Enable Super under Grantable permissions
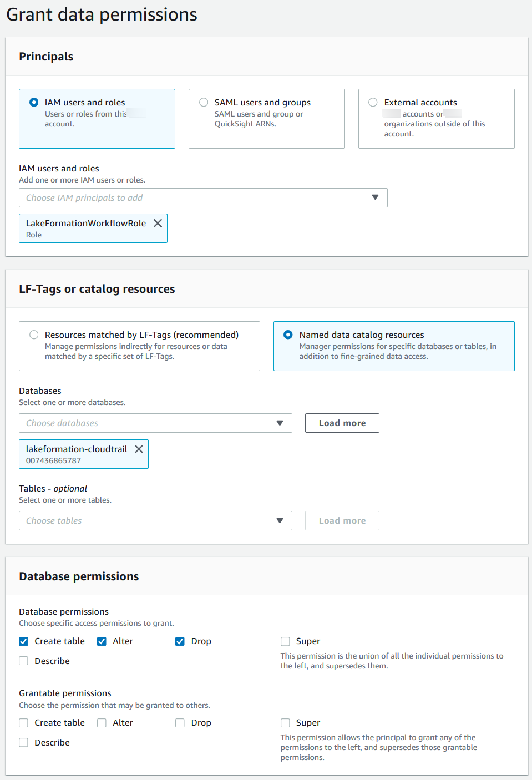The image size is (532, 780). point(285,723)
